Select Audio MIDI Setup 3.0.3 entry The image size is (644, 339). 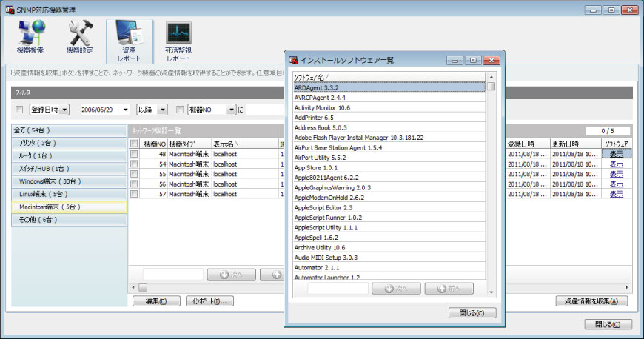[x=389, y=258]
